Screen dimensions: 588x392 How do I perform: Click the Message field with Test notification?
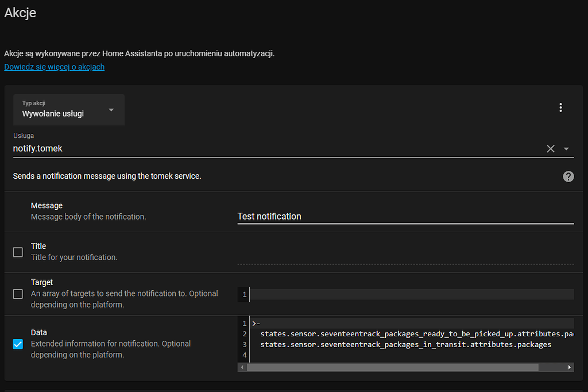405,217
